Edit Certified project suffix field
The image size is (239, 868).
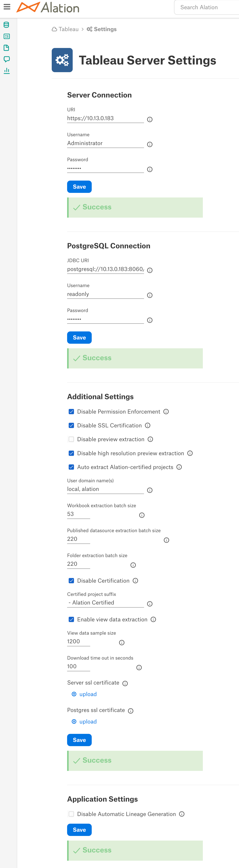click(105, 602)
